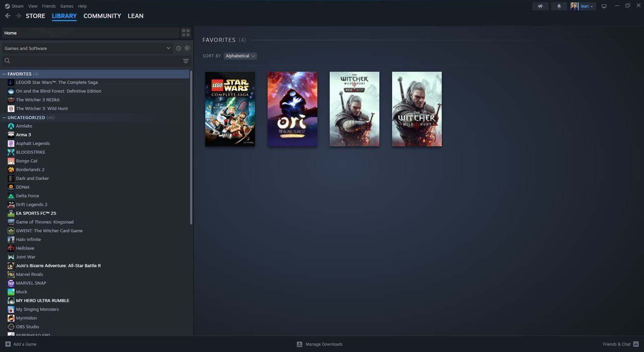Viewport: 644px width, 352px height.
Task: Open The Witcher 3 REDkit cover
Action: (355, 109)
